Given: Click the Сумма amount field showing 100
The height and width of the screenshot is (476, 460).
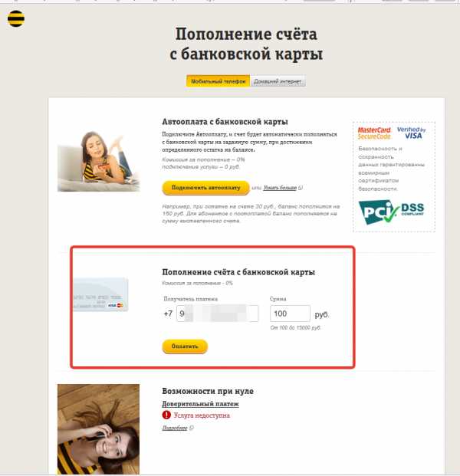Looking at the screenshot, I should click(x=290, y=314).
